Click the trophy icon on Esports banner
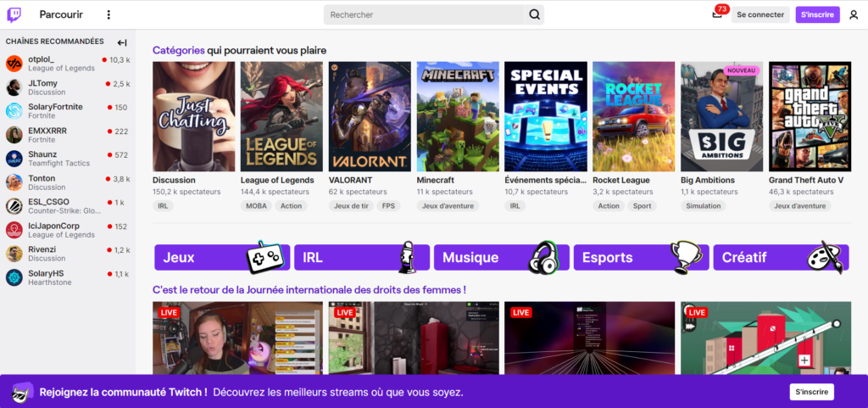 pos(685,257)
